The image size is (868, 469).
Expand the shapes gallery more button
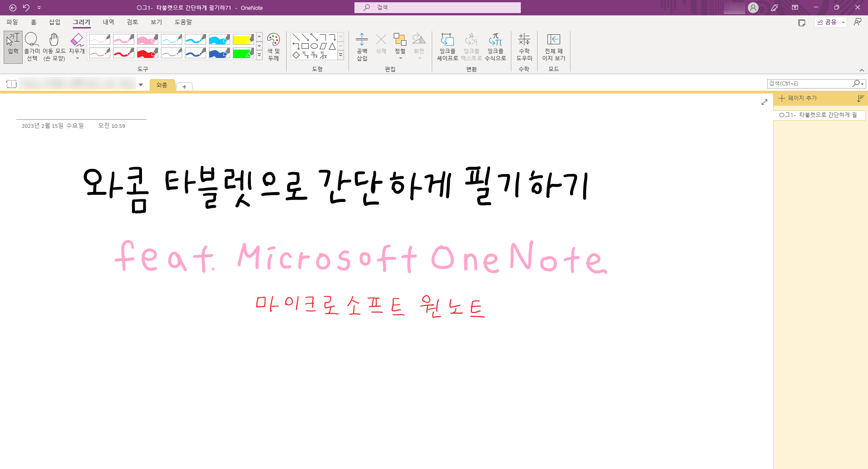tap(341, 55)
